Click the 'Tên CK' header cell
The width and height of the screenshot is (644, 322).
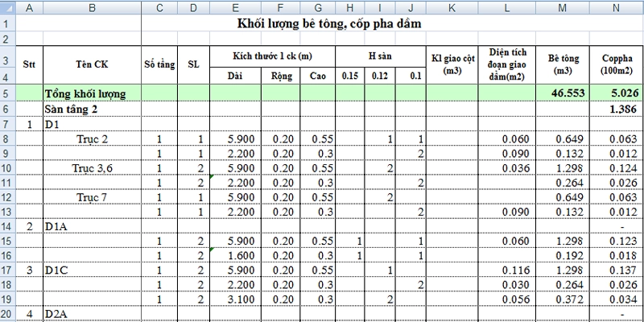pos(92,64)
